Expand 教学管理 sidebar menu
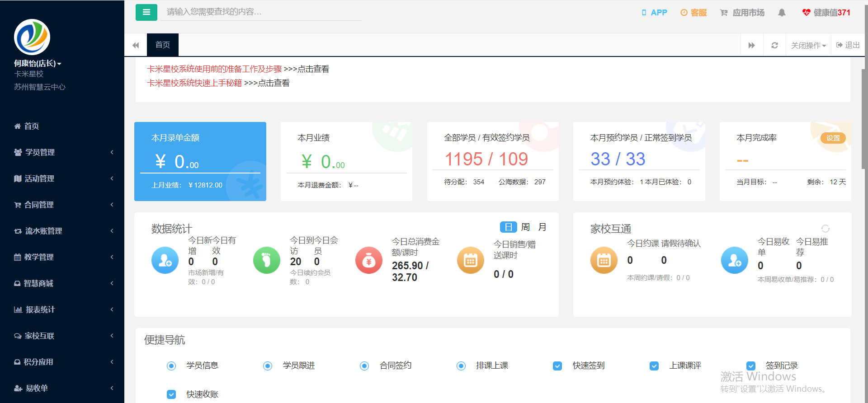868x403 pixels. (x=62, y=257)
